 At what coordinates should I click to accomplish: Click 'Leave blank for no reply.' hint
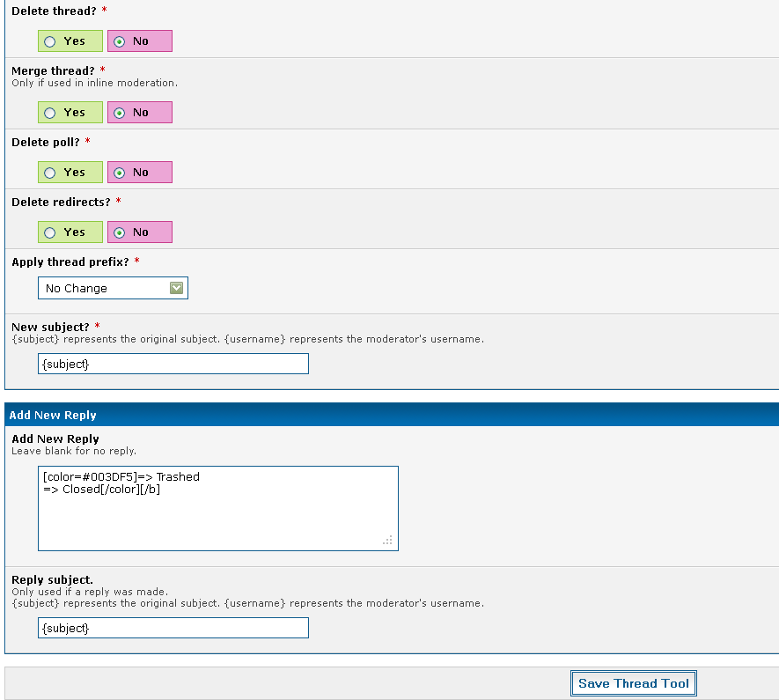coord(74,451)
